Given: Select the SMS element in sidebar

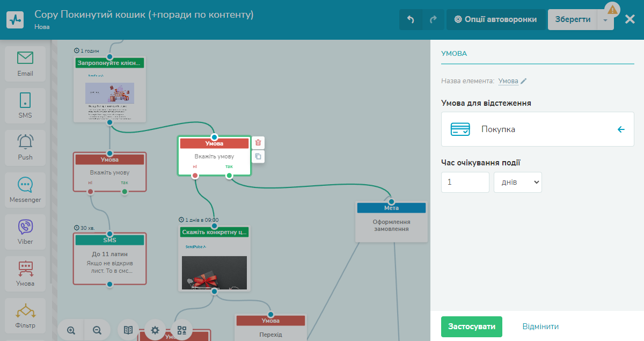Looking at the screenshot, I should pyautogui.click(x=25, y=105).
